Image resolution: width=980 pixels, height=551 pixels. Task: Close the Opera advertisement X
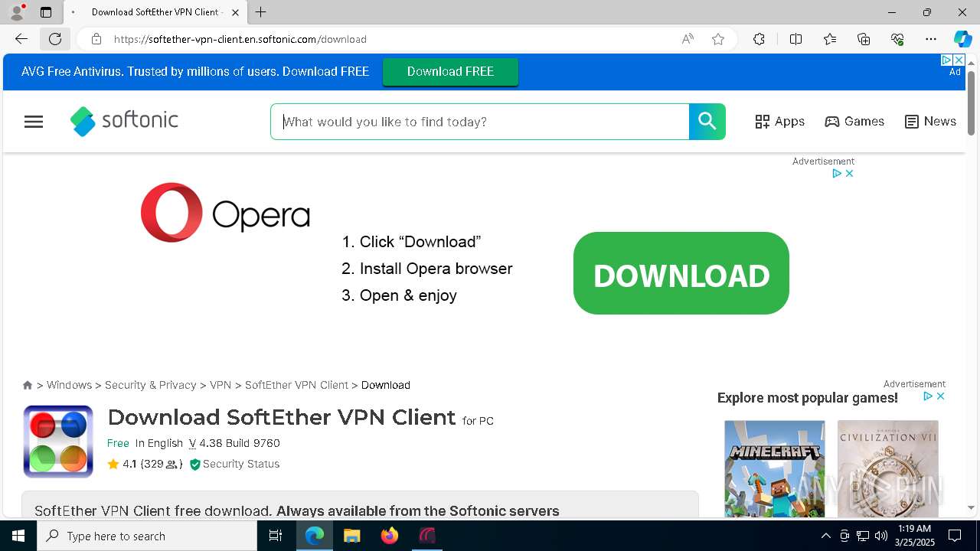[x=849, y=174]
